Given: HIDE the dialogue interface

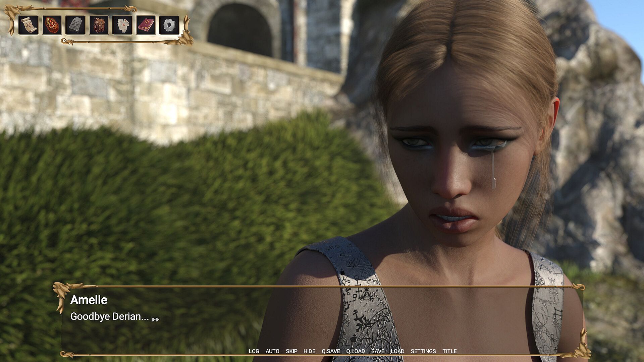Looking at the screenshot, I should (309, 351).
